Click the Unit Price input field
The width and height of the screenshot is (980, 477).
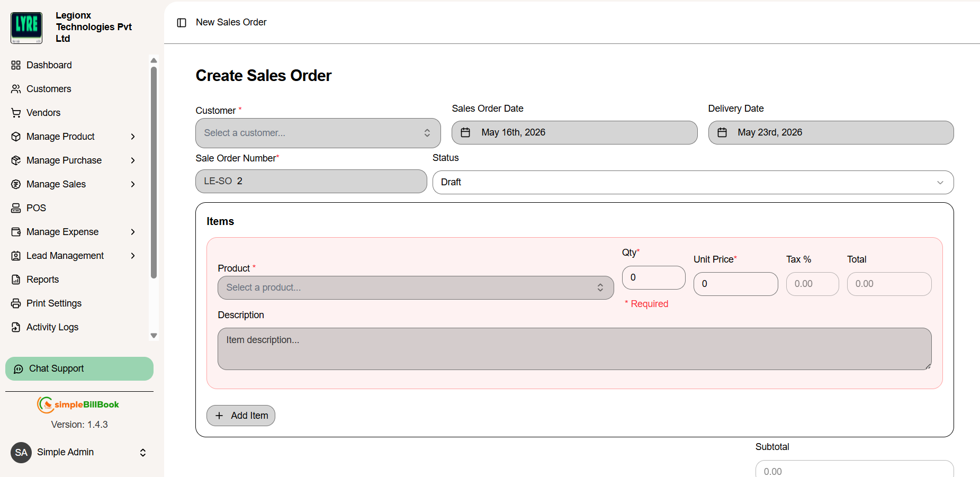tap(735, 284)
